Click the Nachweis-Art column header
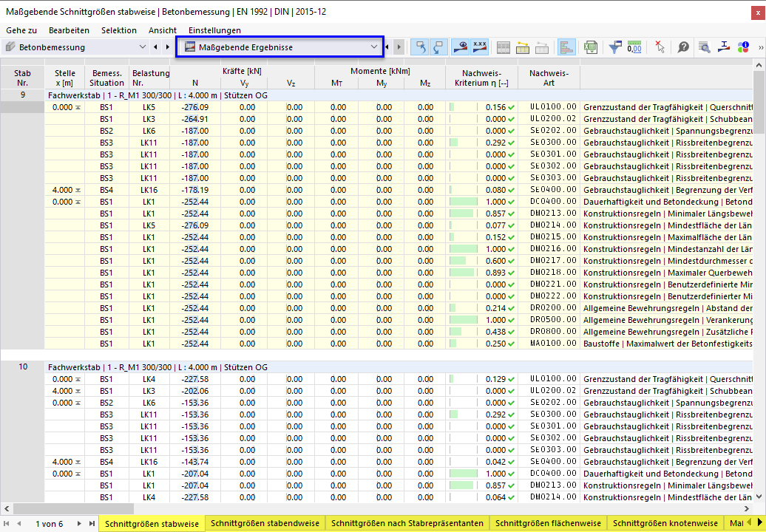766x532 pixels. pos(549,78)
